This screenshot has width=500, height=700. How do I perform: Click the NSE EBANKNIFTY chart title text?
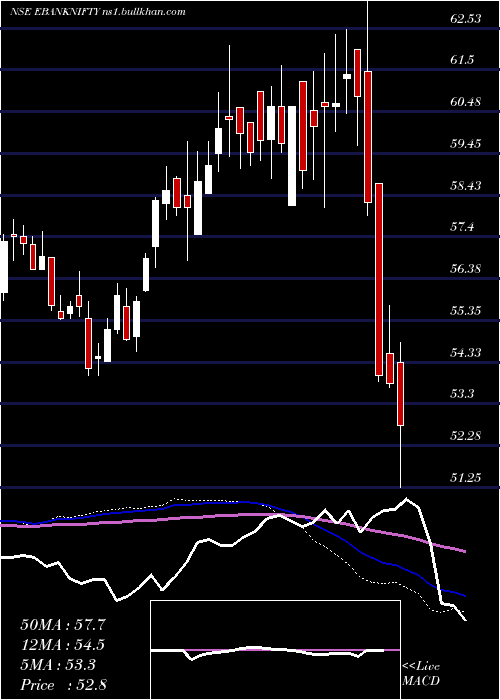[98, 12]
